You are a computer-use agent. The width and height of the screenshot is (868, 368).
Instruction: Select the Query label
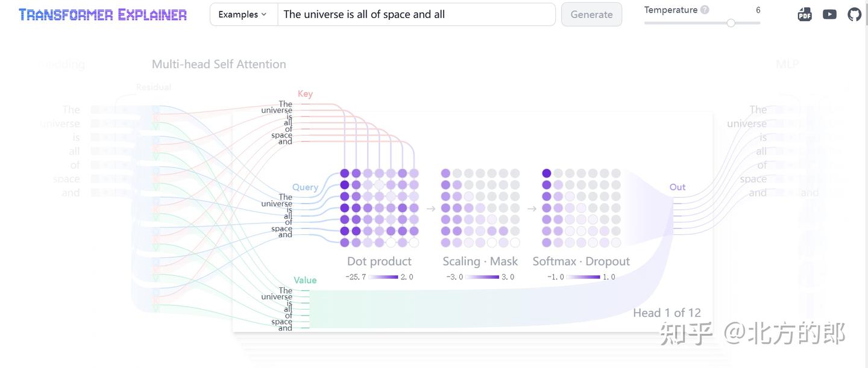tap(305, 187)
